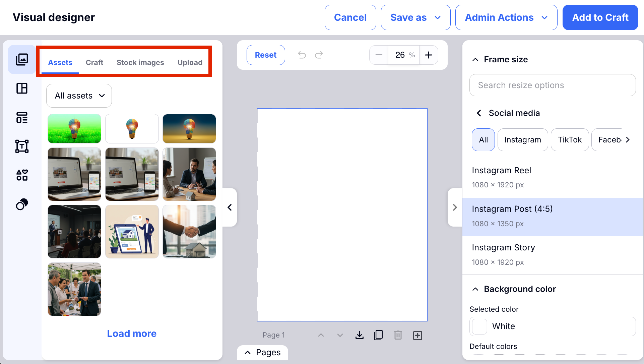Switch to the Stock images tab
Screen dimensions: 644x364
140,63
